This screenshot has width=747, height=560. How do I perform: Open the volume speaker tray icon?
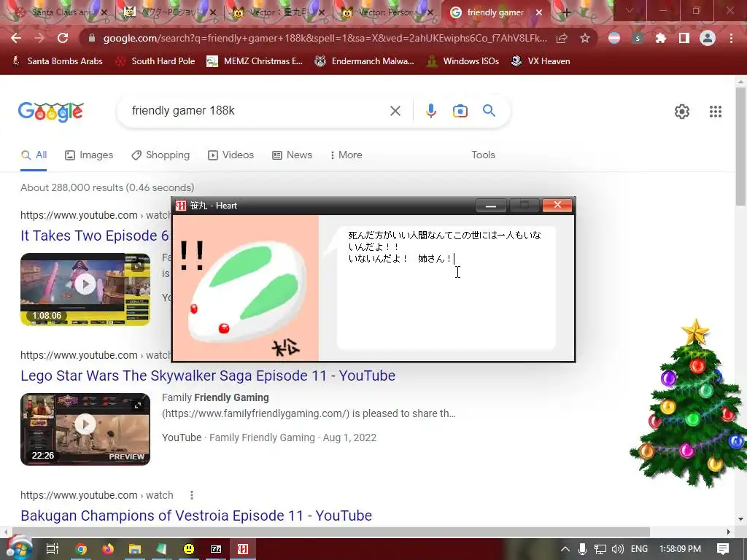(618, 549)
